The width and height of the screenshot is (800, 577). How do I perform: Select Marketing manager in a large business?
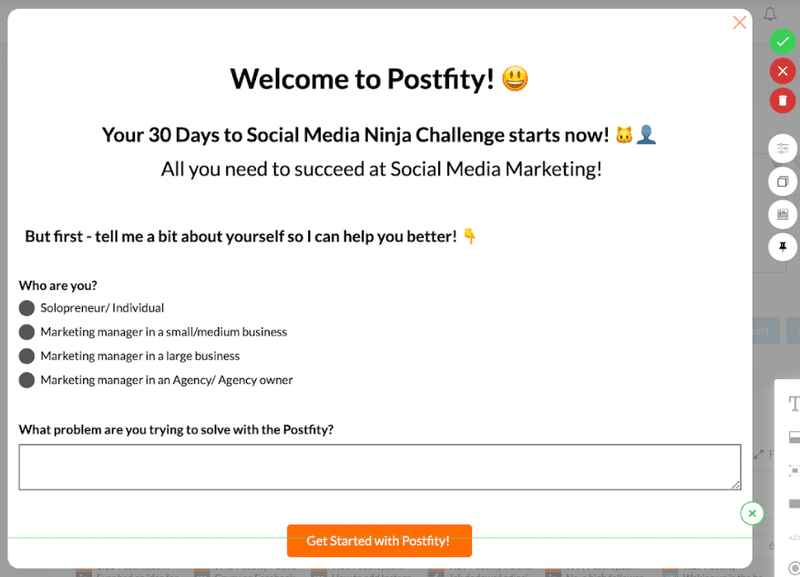pos(27,356)
